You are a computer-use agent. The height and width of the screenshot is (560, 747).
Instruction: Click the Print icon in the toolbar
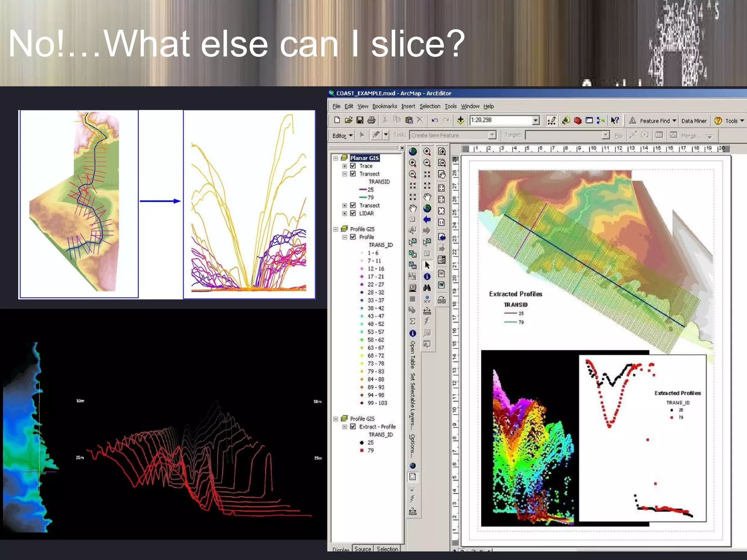371,120
